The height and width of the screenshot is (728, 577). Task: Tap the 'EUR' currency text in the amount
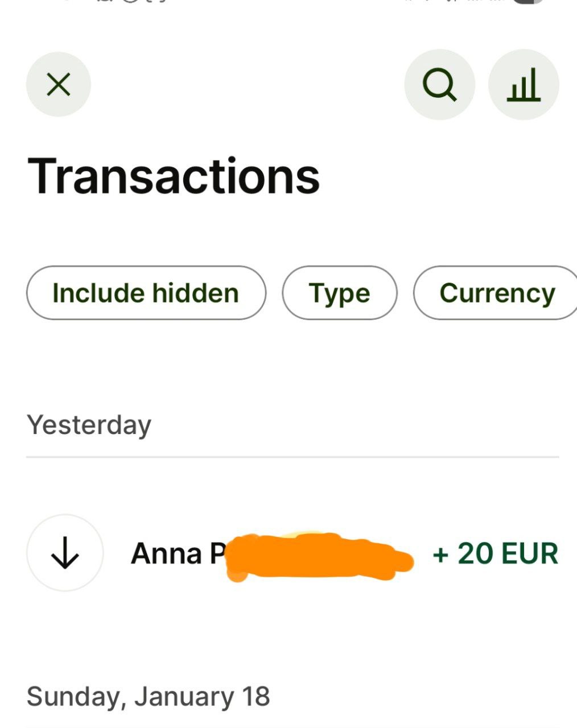click(x=530, y=553)
